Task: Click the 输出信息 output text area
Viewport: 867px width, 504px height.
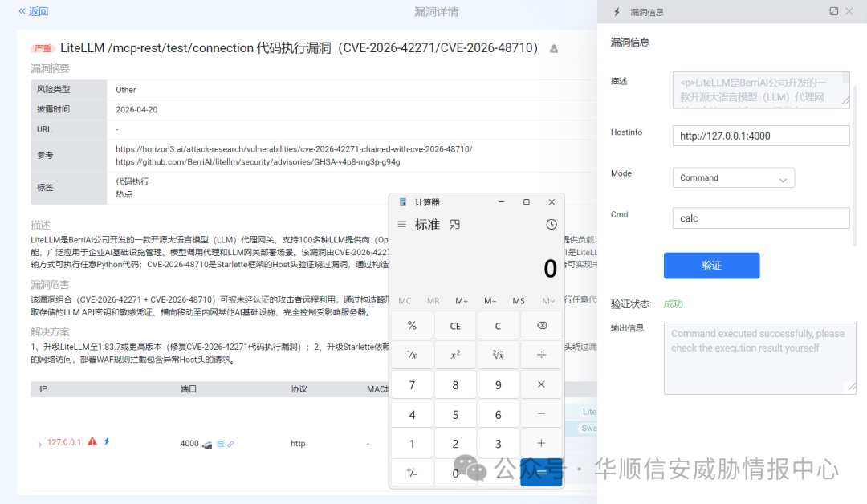Action: (x=759, y=359)
